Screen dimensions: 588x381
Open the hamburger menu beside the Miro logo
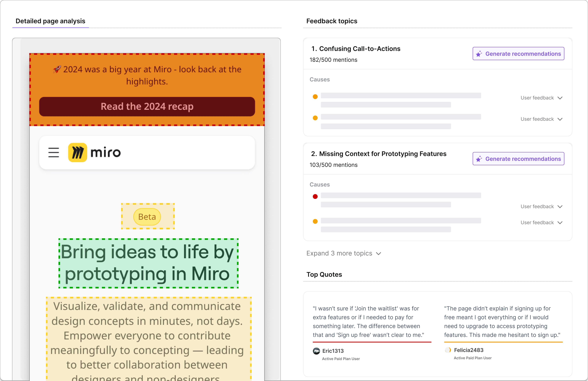point(53,152)
